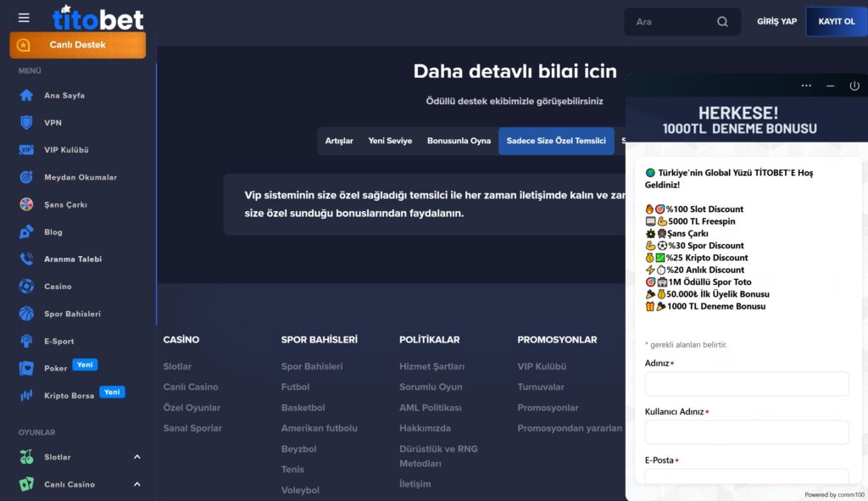Image resolution: width=868 pixels, height=501 pixels.
Task: Open the Basketbol footer link
Action: [303, 408]
